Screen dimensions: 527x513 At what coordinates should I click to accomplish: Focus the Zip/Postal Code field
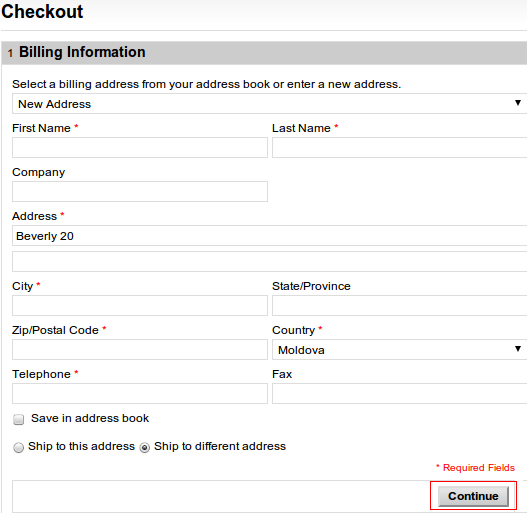point(140,349)
